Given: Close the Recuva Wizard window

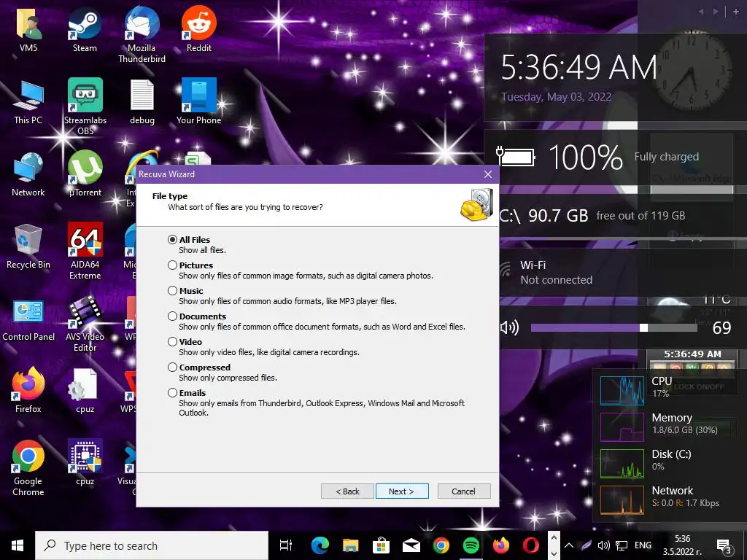Looking at the screenshot, I should [x=488, y=174].
